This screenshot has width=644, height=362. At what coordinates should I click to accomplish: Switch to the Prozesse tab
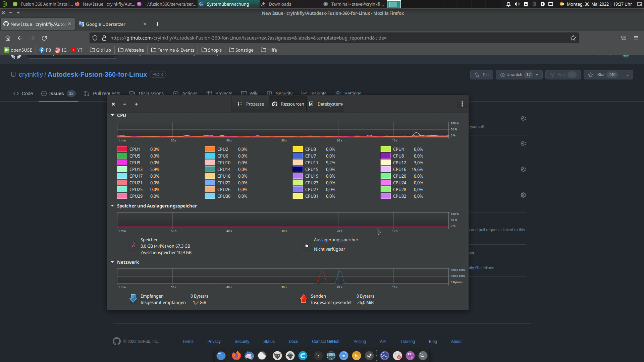[x=251, y=104]
